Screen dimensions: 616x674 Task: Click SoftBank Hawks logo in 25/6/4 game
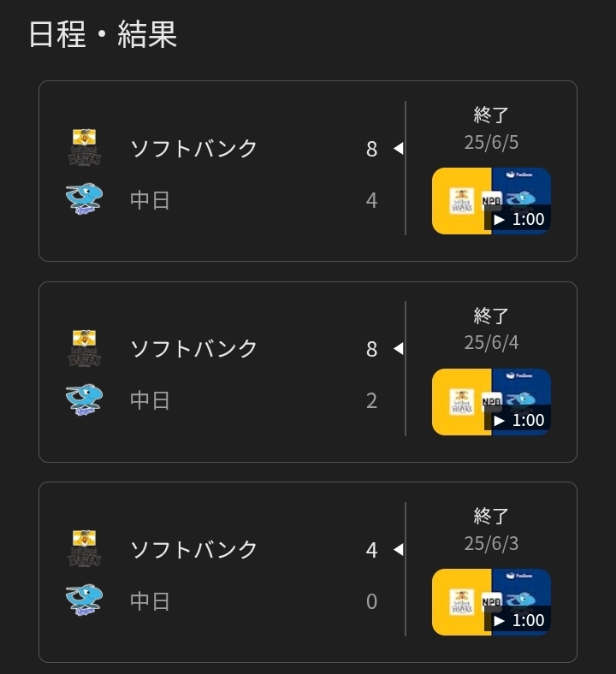tap(84, 348)
